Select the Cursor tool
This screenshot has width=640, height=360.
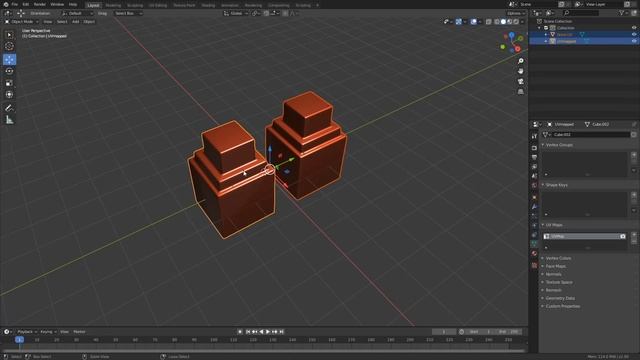9,47
